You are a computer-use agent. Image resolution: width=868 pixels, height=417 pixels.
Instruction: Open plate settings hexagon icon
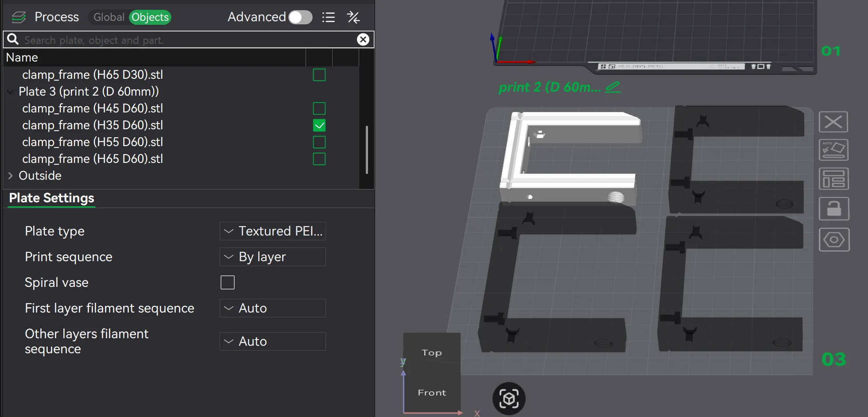(x=833, y=239)
